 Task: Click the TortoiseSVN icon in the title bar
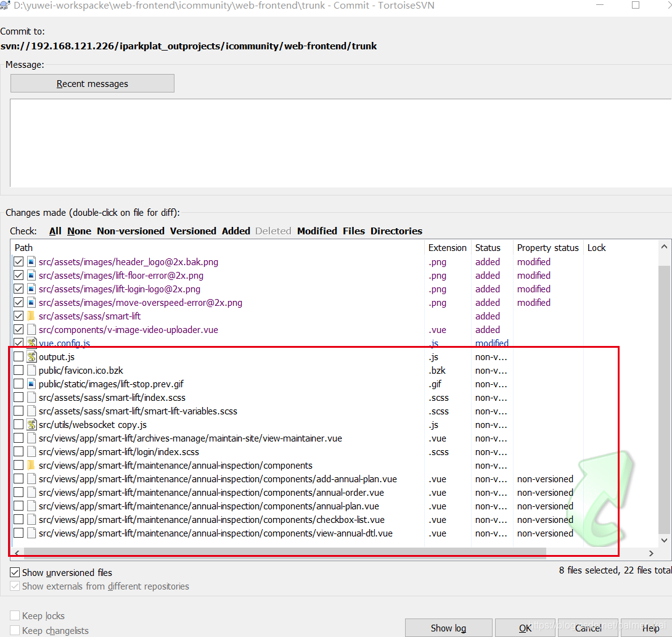[5, 6]
